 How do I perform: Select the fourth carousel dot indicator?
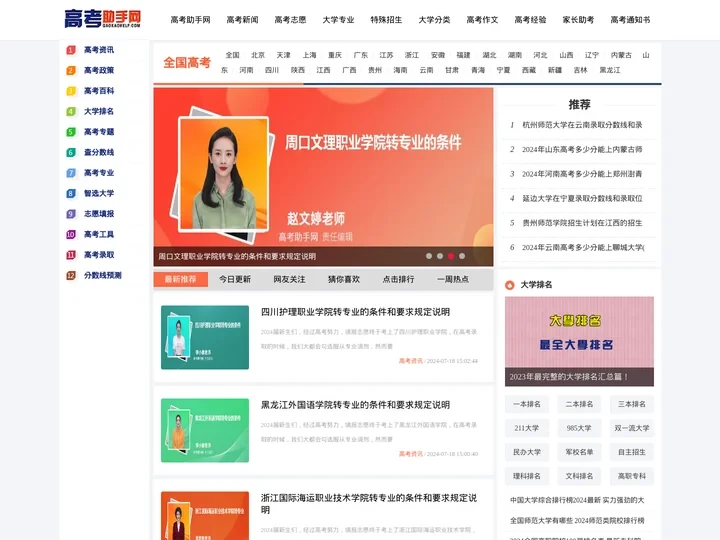[462, 256]
